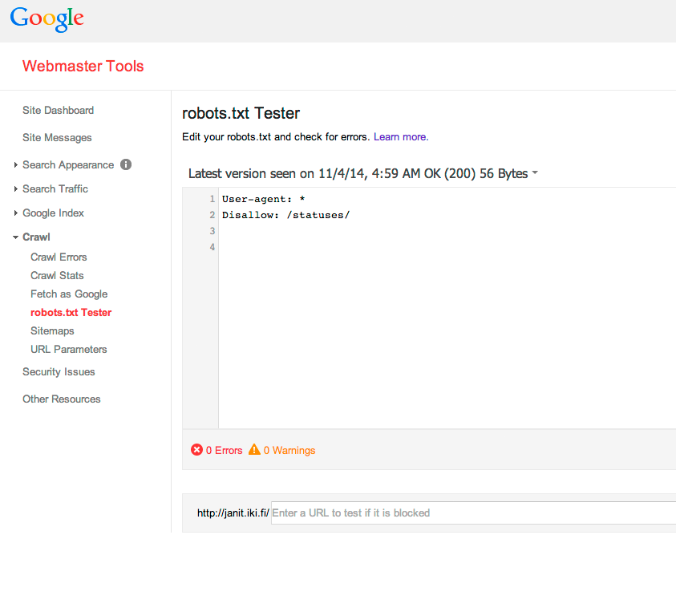Open URL Parameters
The image size is (676, 616).
(68, 350)
